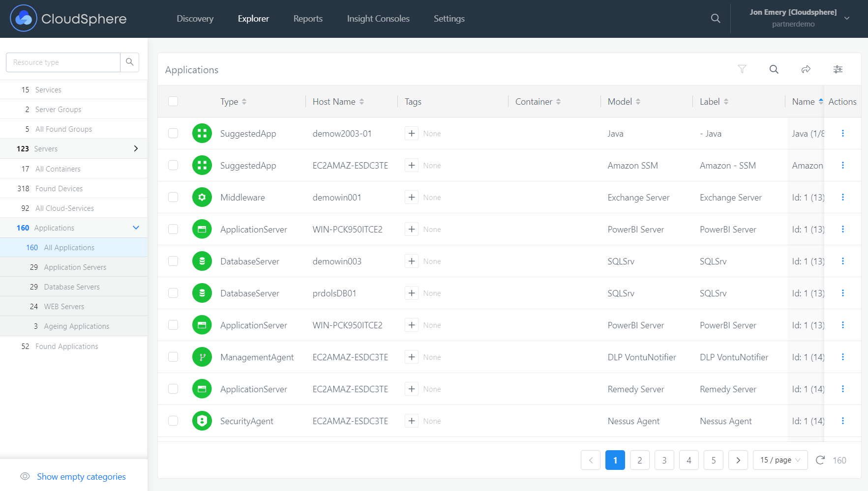The height and width of the screenshot is (491, 868).
Task: Open Found Devices category
Action: click(74, 188)
